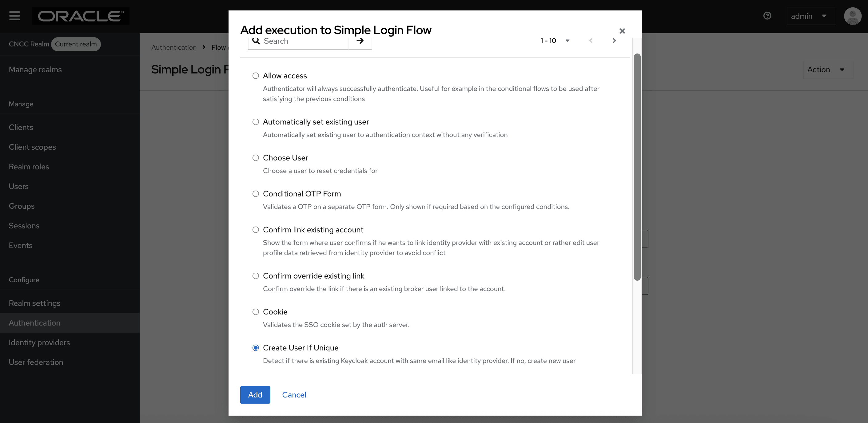Select the Allow access radio button

pos(255,76)
